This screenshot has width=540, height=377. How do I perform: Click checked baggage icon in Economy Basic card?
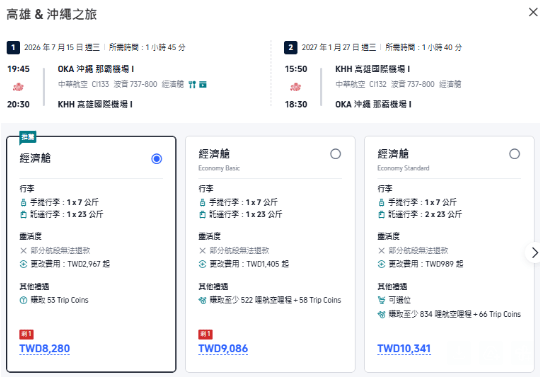[202, 214]
